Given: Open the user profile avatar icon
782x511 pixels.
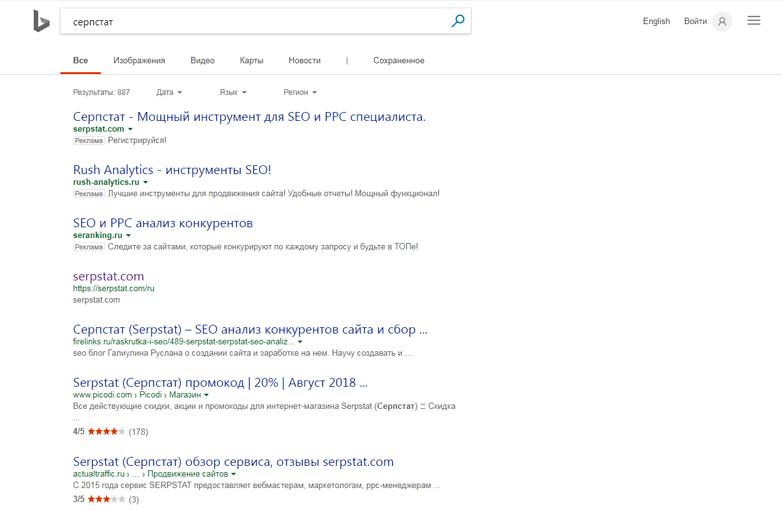Looking at the screenshot, I should 722,21.
